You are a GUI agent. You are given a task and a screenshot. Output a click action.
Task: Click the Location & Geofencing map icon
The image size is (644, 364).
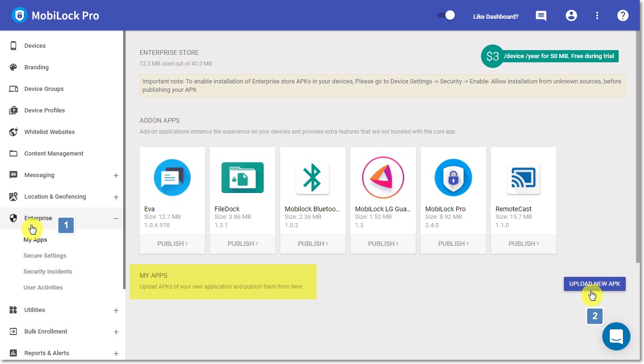(14, 196)
